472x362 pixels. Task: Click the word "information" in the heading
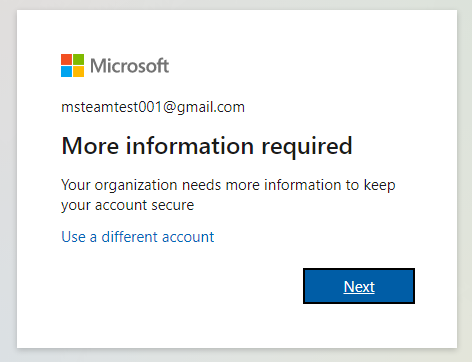point(190,146)
